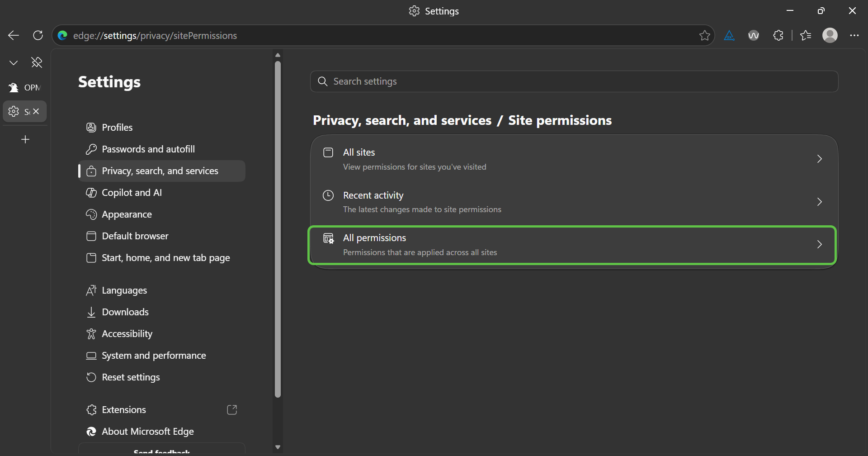Click the pin icon in vertical tabs
Viewport: 868px width, 456px height.
click(x=37, y=62)
